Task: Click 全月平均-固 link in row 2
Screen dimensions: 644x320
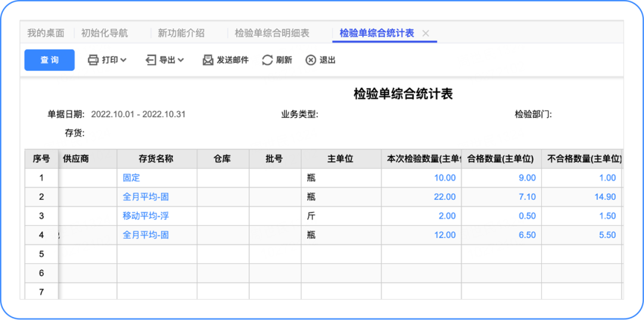Action: pyautogui.click(x=145, y=197)
